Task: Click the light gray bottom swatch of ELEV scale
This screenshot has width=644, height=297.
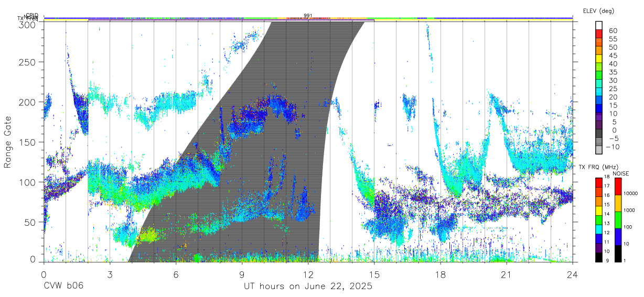Action: point(599,150)
